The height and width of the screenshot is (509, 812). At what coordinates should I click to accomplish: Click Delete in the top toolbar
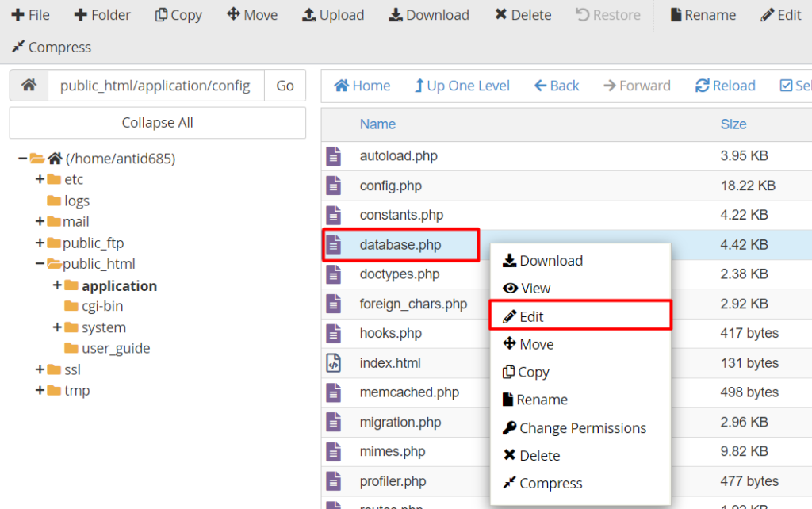(x=523, y=15)
